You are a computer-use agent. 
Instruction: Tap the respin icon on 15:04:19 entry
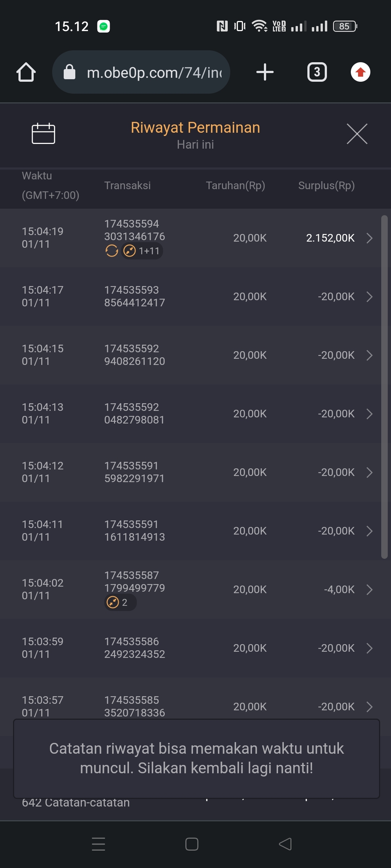112,251
